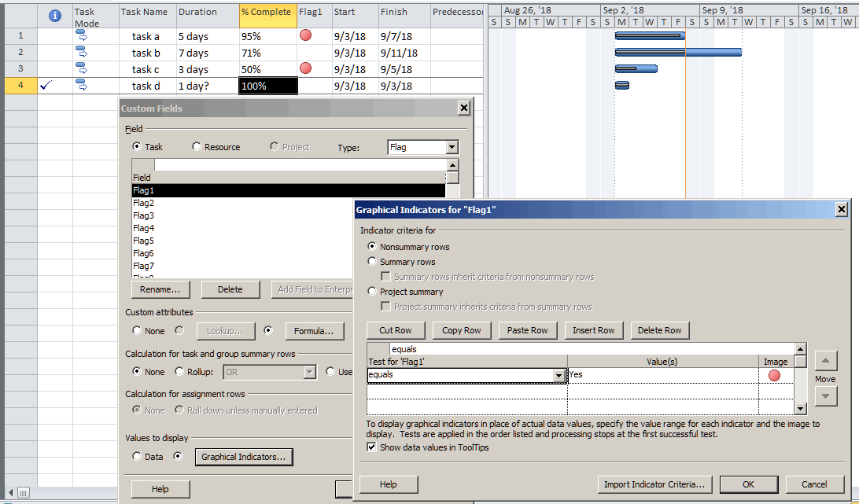Click the 100% complete cell for task d

(268, 86)
